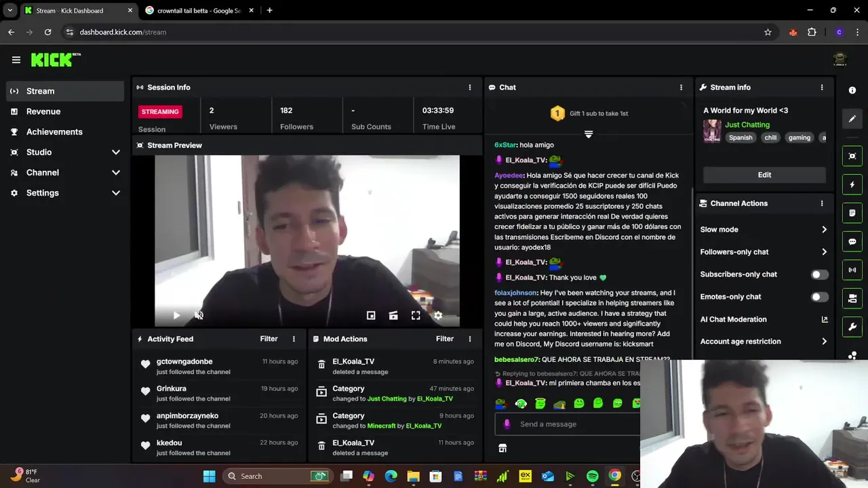Viewport: 868px width, 488px height.
Task: Open Spotify from the taskbar
Action: (x=592, y=476)
